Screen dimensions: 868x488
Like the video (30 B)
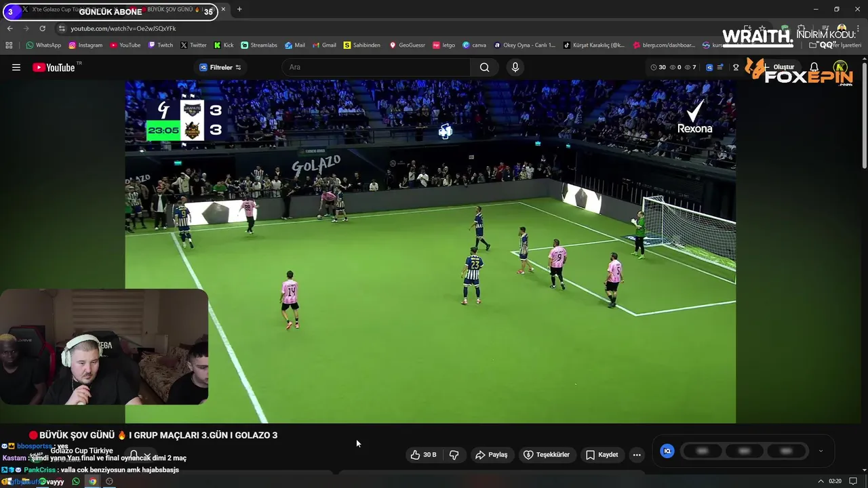pos(424,455)
